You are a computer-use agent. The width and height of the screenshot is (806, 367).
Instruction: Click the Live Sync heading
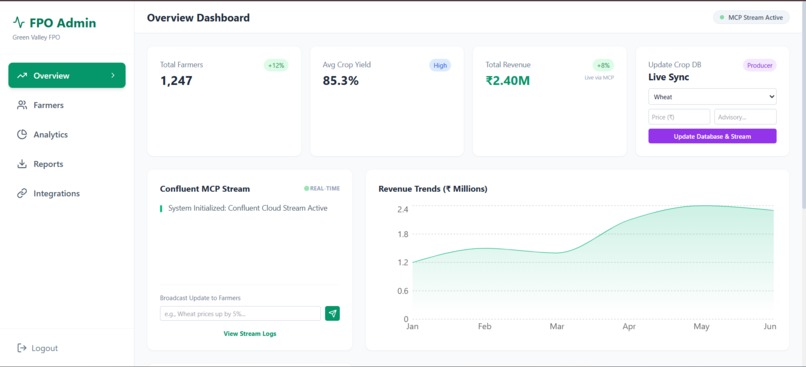(668, 77)
